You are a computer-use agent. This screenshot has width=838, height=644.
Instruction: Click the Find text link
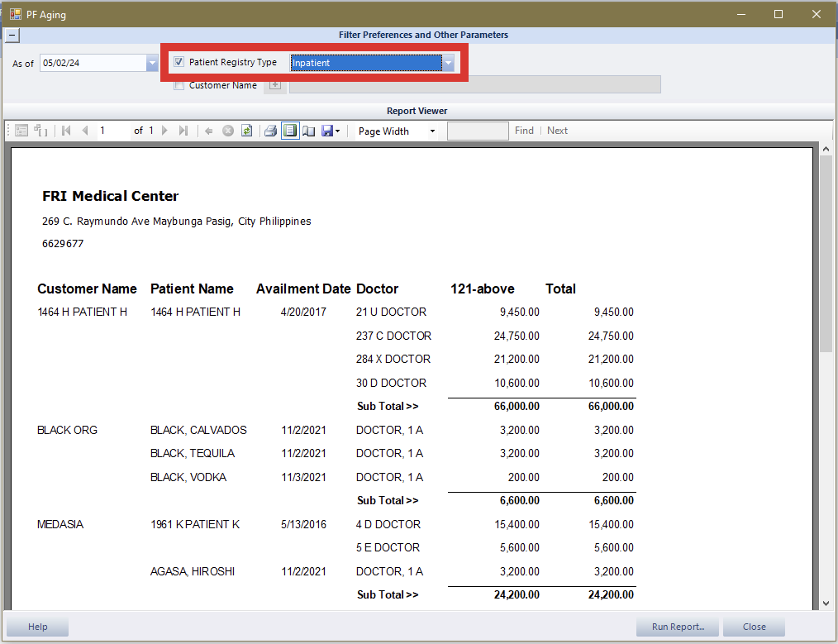tap(524, 131)
